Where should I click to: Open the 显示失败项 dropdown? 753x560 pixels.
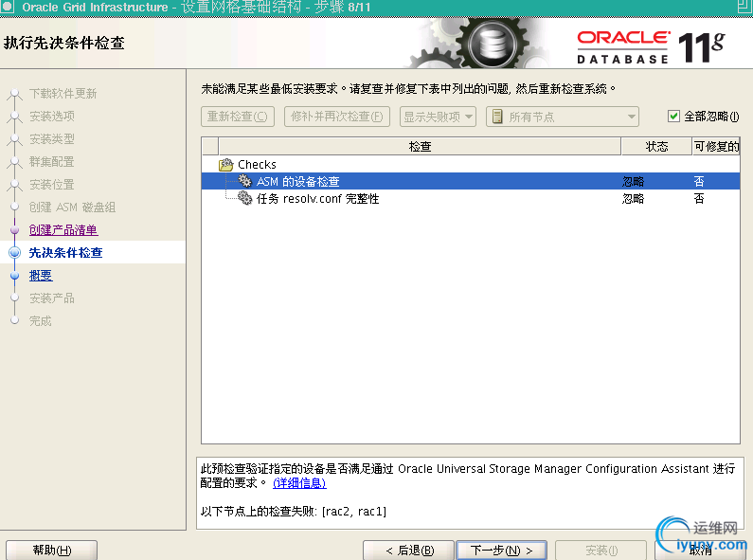438,117
